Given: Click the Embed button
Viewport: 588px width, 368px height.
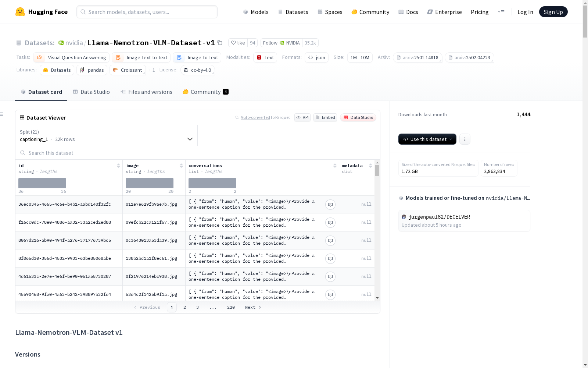Looking at the screenshot, I should coord(325,117).
